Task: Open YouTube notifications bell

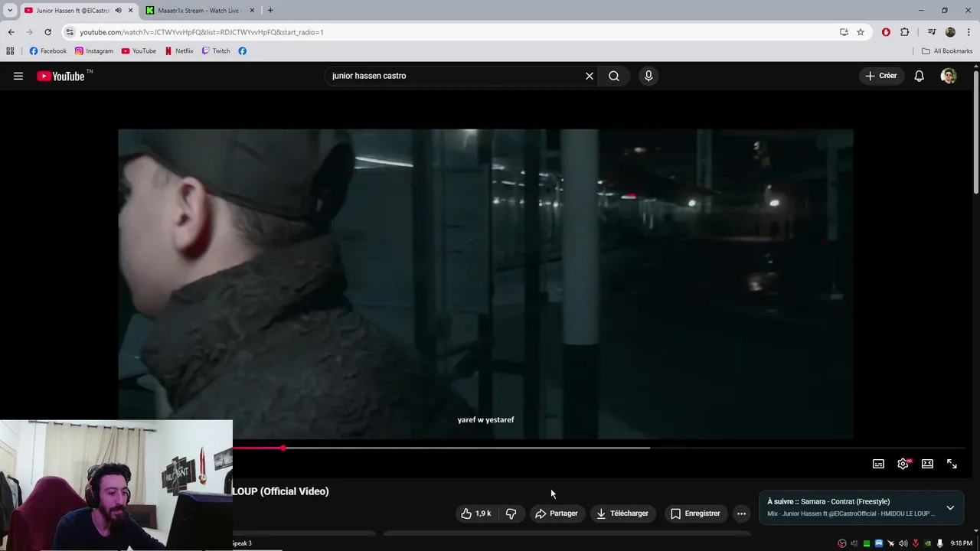Action: point(920,76)
